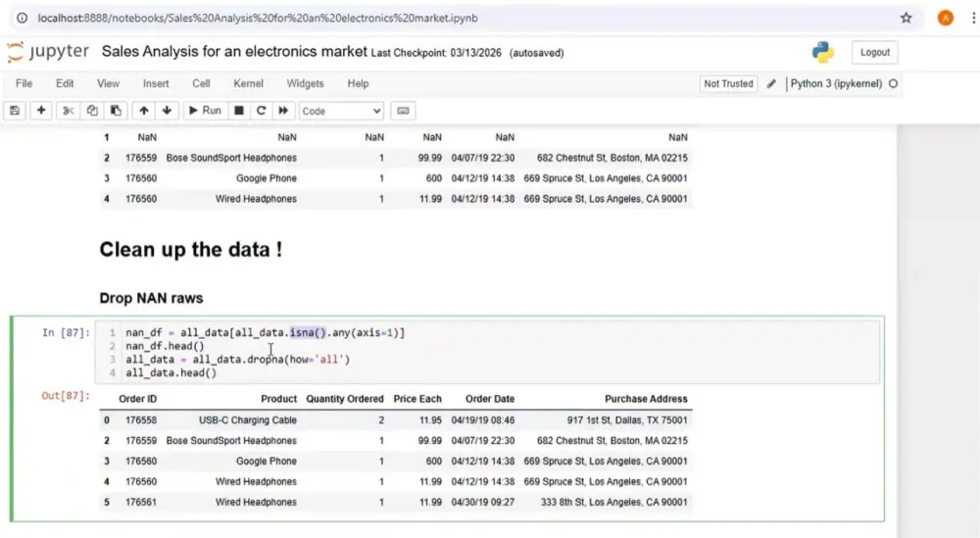Open the File menu

[x=24, y=83]
